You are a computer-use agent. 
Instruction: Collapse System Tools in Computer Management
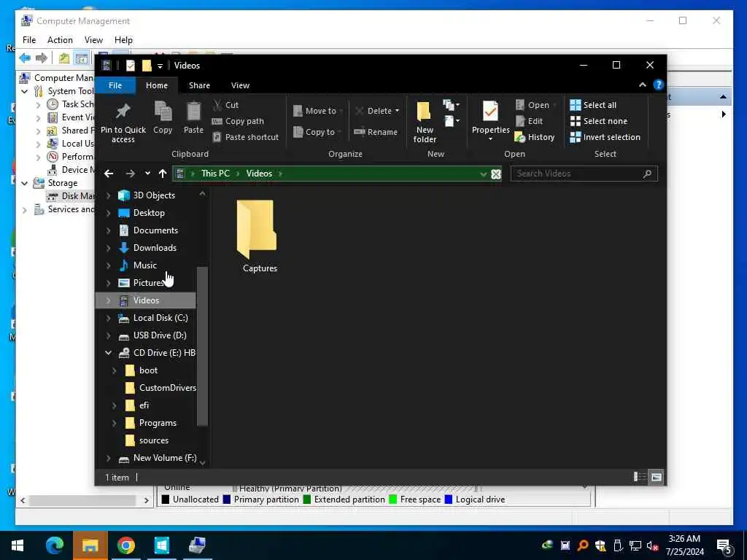25,91
